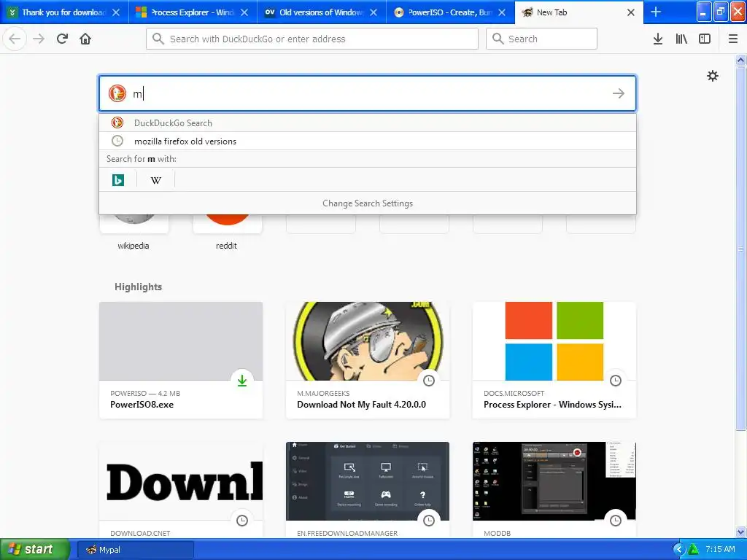
Task: Submit search with the arrow button
Action: [x=619, y=93]
